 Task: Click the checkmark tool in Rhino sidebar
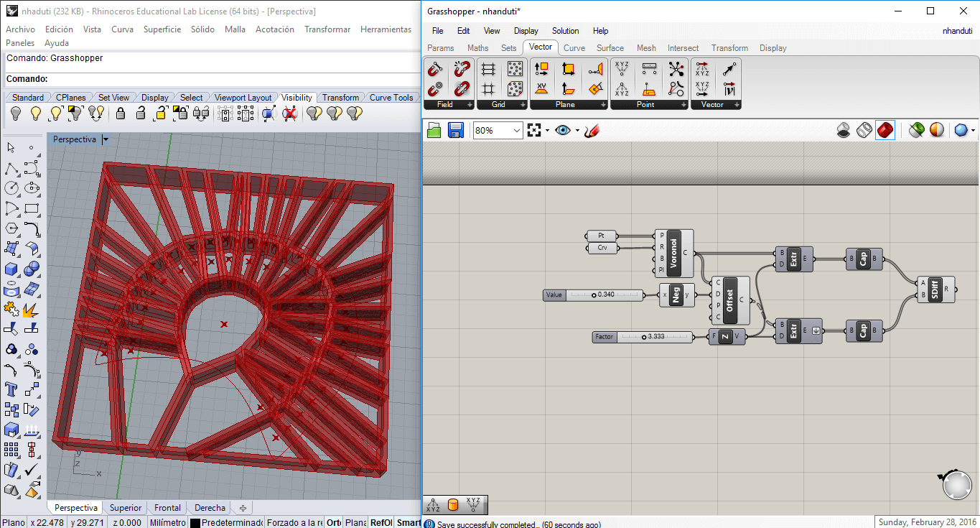click(32, 470)
